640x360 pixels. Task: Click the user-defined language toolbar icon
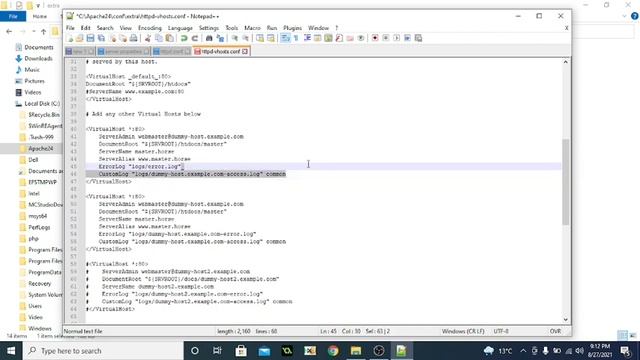[318, 38]
